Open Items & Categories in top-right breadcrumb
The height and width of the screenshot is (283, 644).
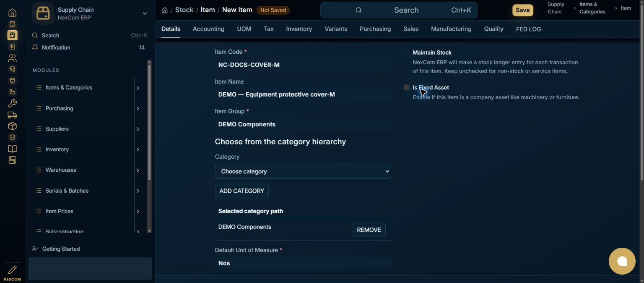coord(592,8)
